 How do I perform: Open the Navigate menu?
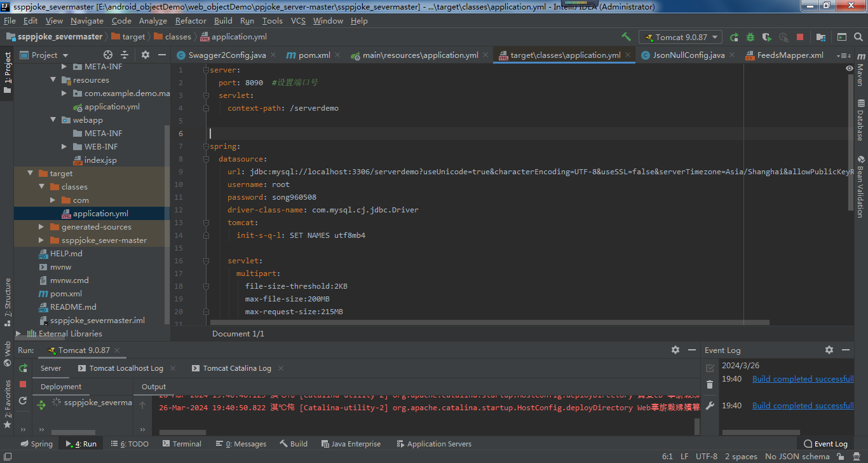87,20
